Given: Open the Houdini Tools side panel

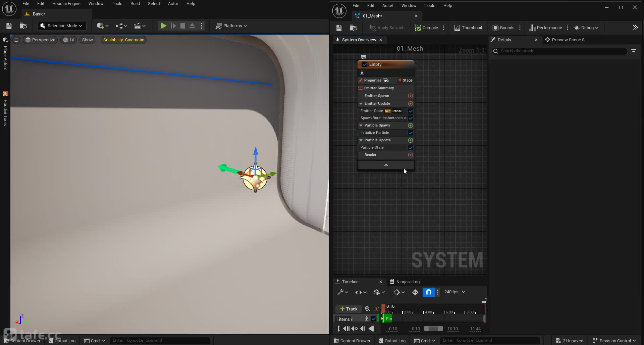Looking at the screenshot, I should [x=5, y=108].
